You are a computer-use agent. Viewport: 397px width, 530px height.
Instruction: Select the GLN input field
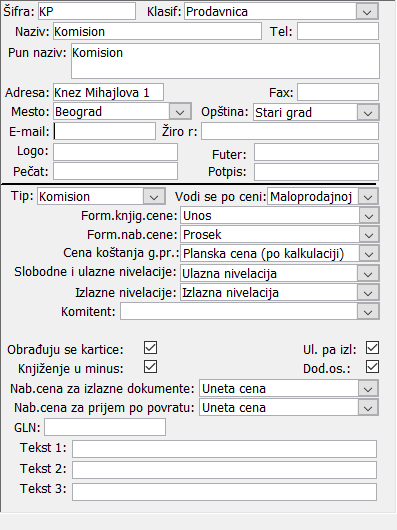tap(105, 427)
